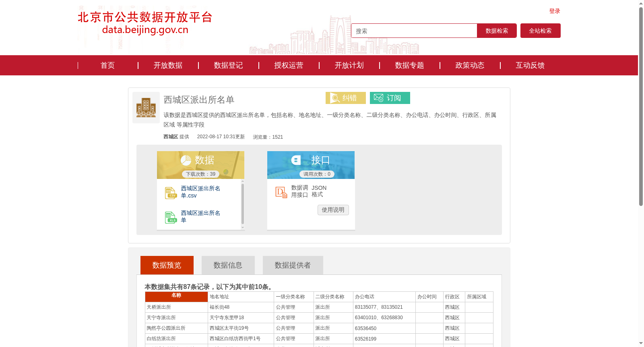Click the 接口 header icon
The width and height of the screenshot is (644, 347).
(296, 160)
